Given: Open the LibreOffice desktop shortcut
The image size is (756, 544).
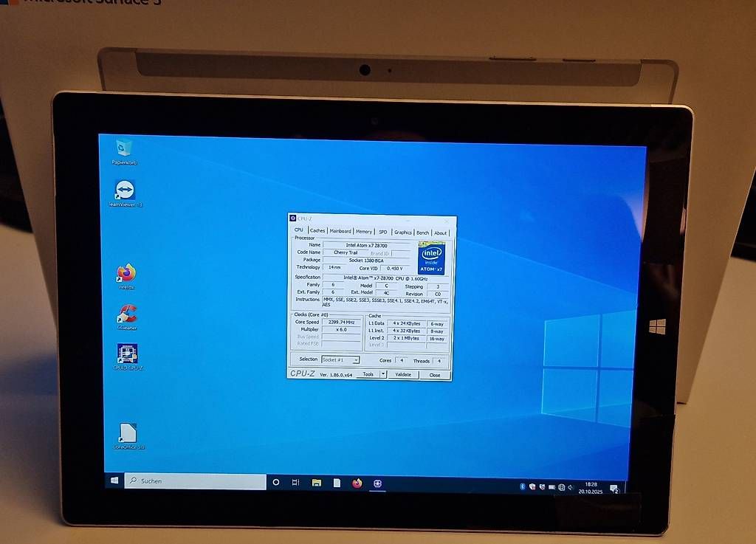Looking at the screenshot, I should tap(128, 436).
